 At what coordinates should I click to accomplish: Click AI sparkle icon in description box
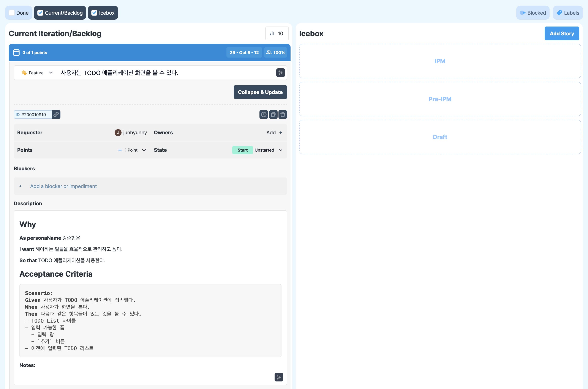[x=279, y=377]
